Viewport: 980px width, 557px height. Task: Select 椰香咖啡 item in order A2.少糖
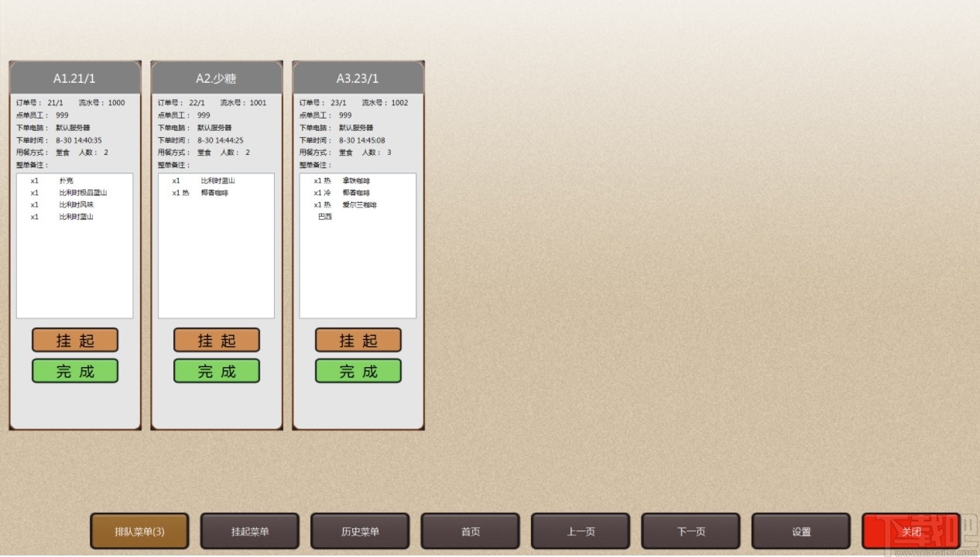(x=214, y=193)
